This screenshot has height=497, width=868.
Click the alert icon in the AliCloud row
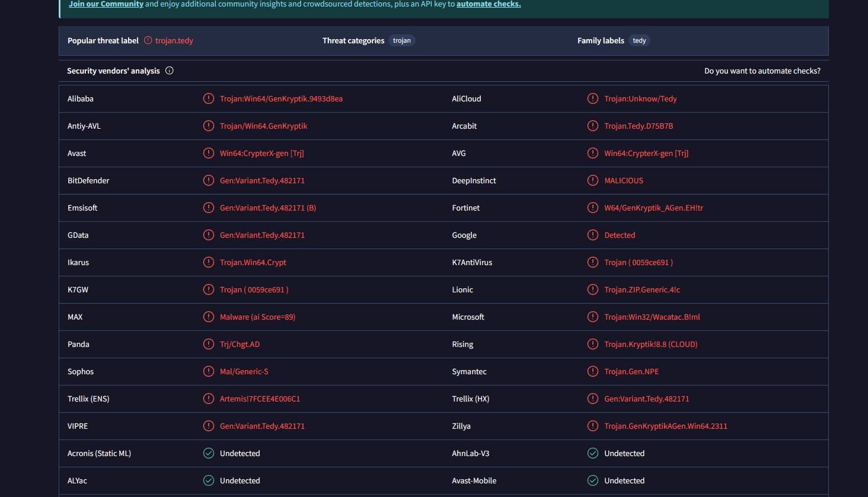pyautogui.click(x=593, y=98)
